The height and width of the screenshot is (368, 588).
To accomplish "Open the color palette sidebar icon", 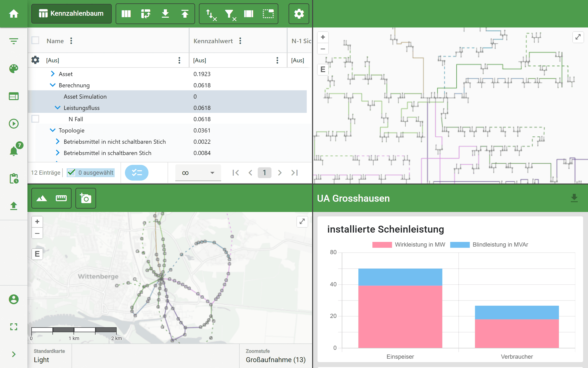I will coord(14,69).
